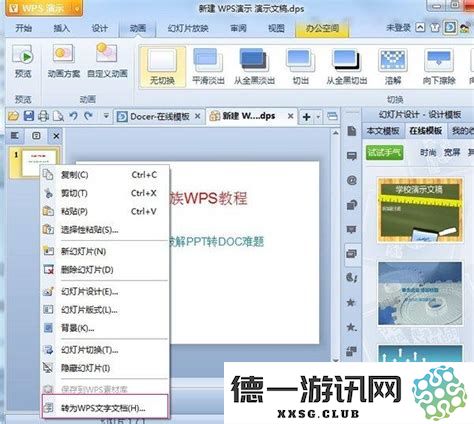Apply Cut From Black (从全黑切出) transition

coord(346,67)
